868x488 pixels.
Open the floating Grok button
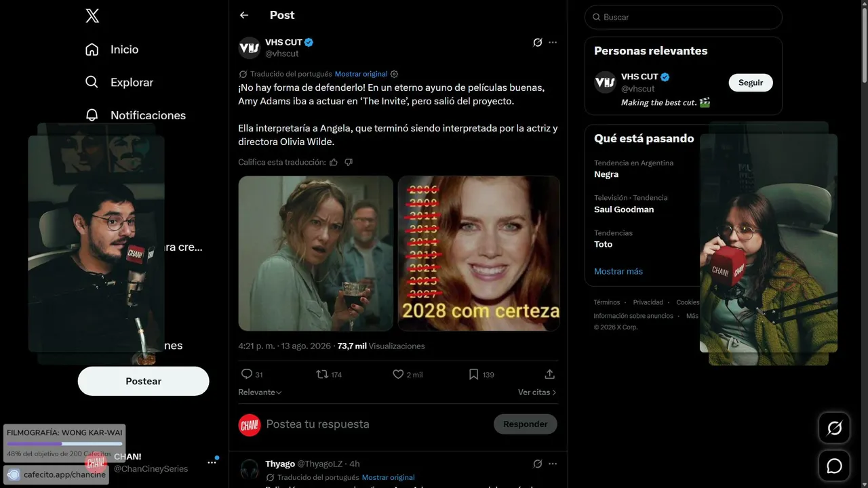point(834,428)
